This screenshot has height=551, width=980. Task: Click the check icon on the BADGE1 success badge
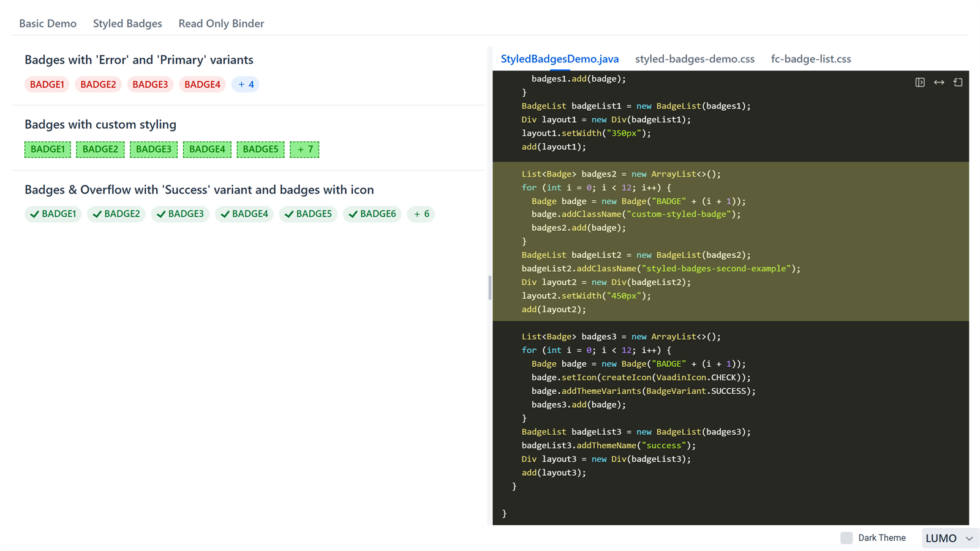(34, 214)
